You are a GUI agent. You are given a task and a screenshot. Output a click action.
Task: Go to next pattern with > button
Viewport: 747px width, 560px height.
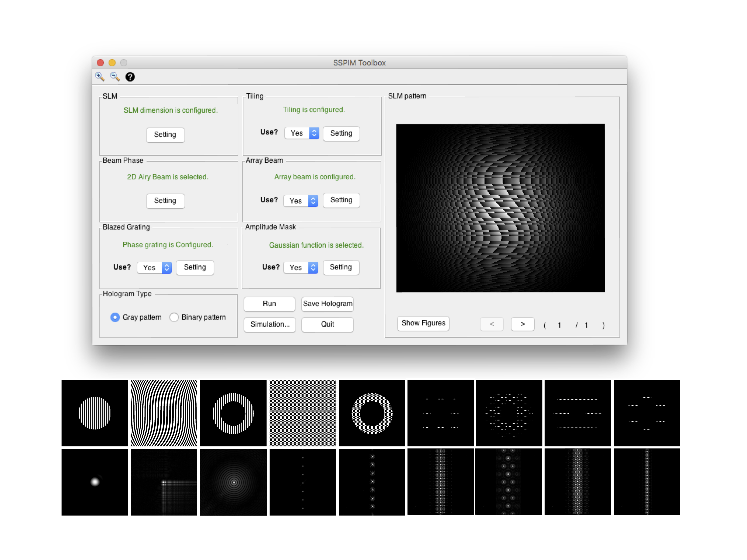pos(522,324)
